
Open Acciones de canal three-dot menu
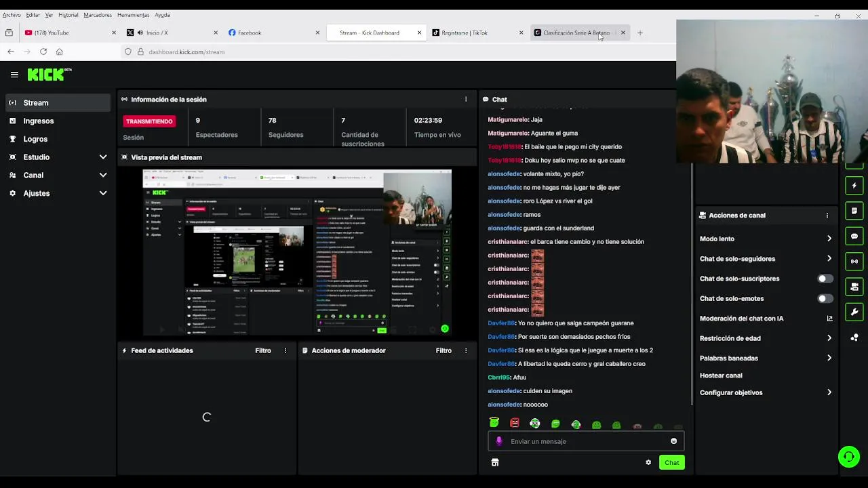pyautogui.click(x=827, y=216)
